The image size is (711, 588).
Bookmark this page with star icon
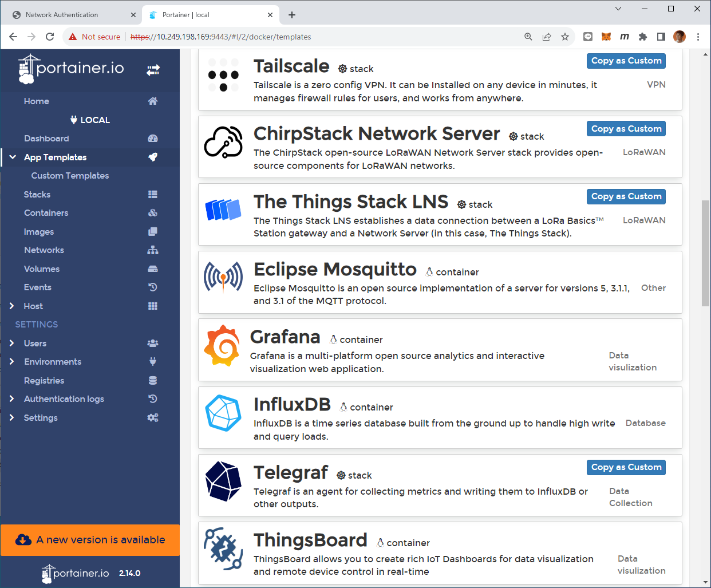(565, 37)
